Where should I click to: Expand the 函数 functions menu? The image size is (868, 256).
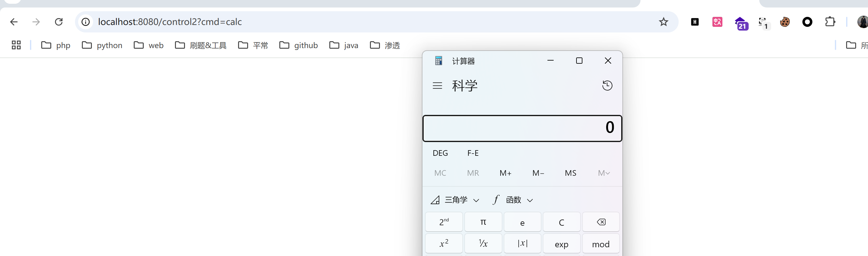tap(512, 200)
